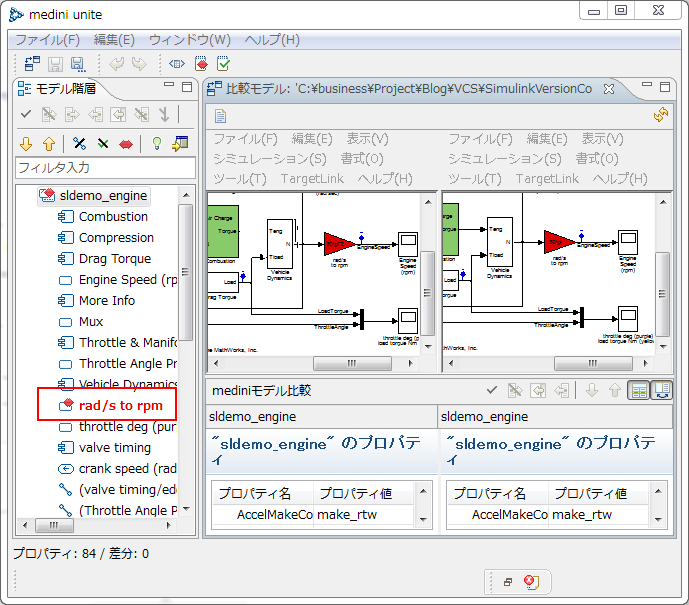689x605 pixels.
Task: Click down arrow of left property table scrollbar
Action: (x=424, y=521)
